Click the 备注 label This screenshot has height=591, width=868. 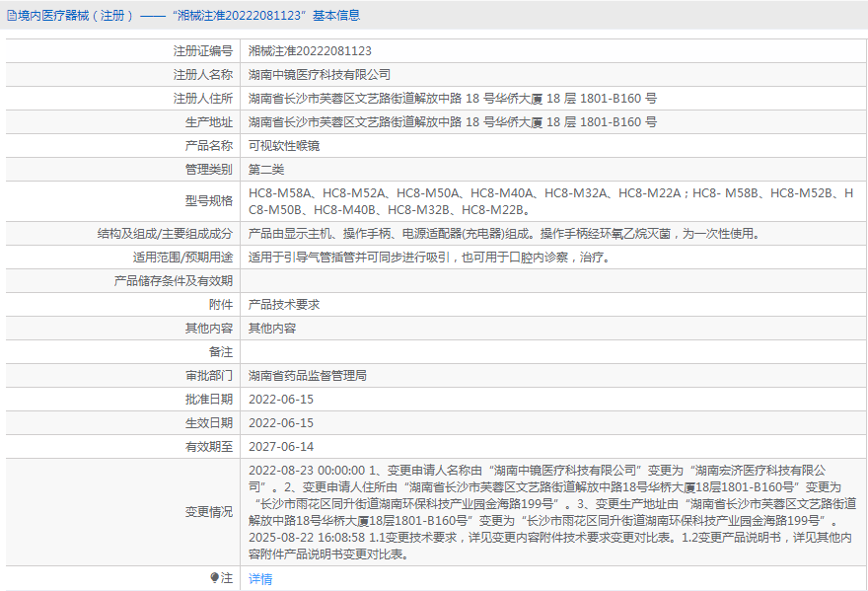[x=220, y=351]
